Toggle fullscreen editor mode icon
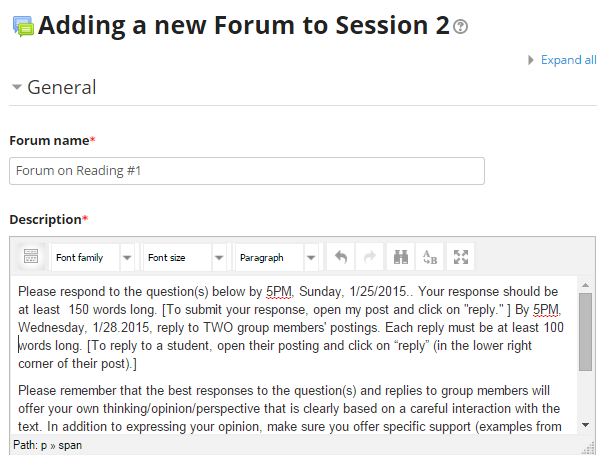The width and height of the screenshot is (608, 467). coord(461,257)
